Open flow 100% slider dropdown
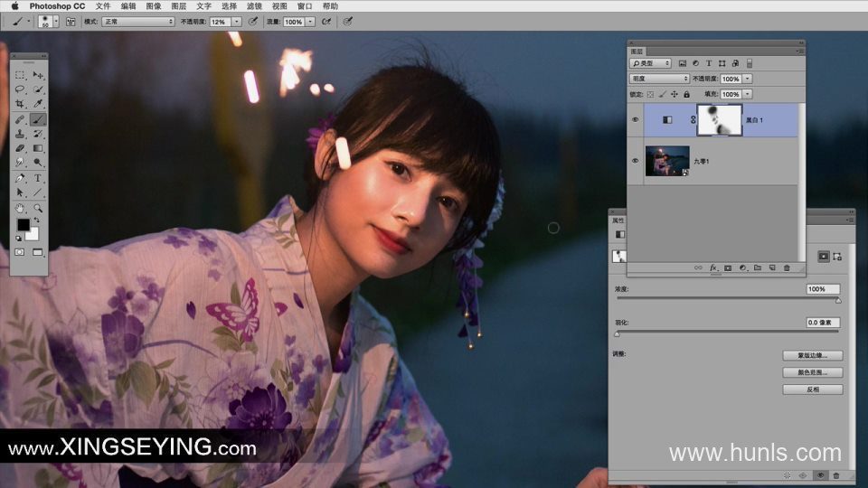Screen dimensions: 868x488 (310, 22)
